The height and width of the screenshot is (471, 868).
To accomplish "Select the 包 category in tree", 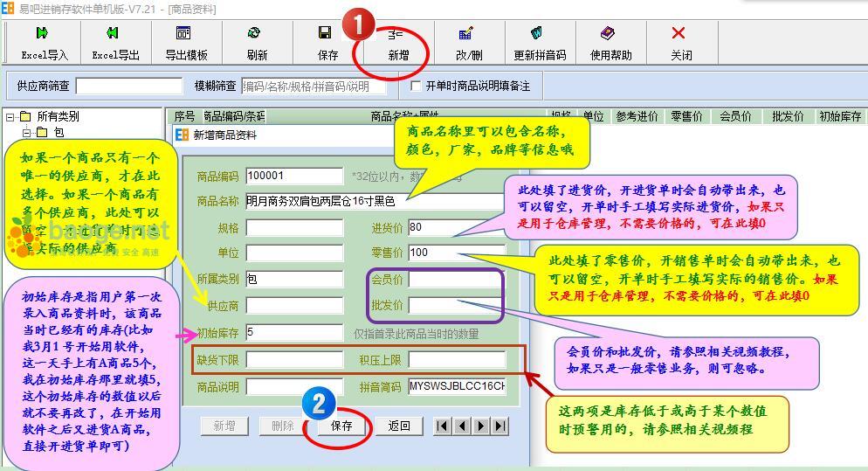I will pos(59,133).
